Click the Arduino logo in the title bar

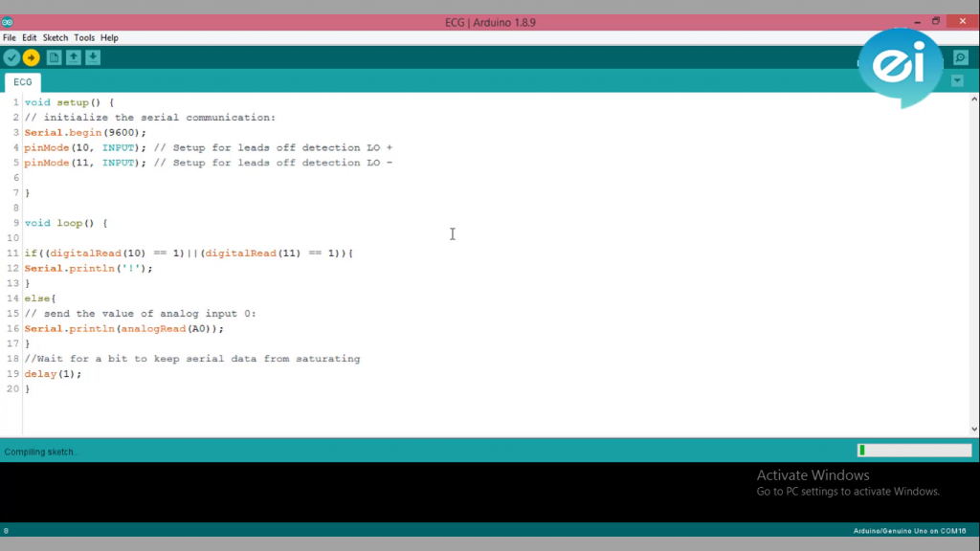pyautogui.click(x=9, y=21)
